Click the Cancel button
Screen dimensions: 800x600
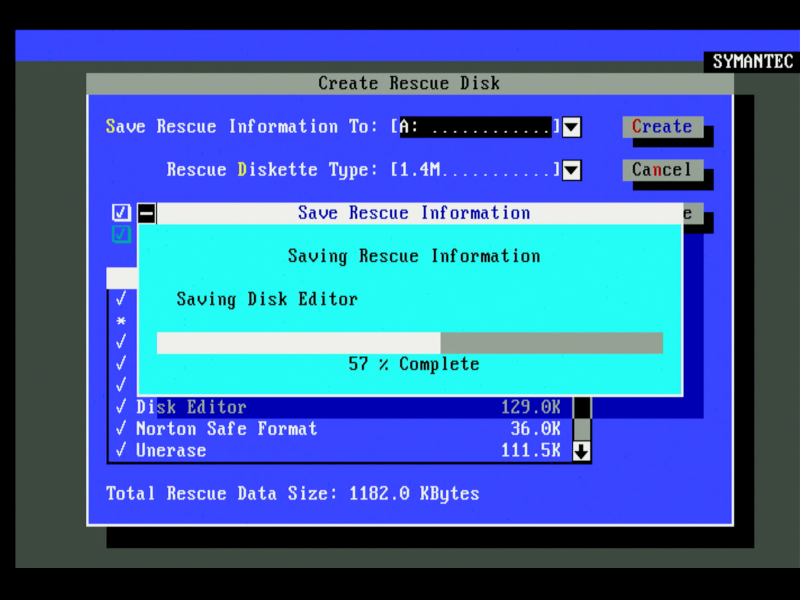(x=662, y=170)
